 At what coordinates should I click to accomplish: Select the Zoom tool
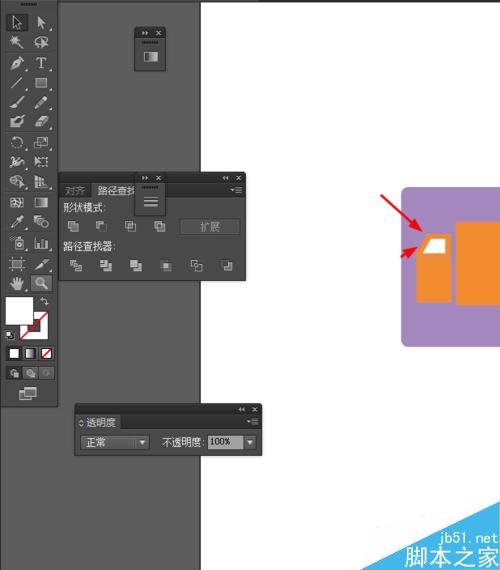tap(41, 283)
